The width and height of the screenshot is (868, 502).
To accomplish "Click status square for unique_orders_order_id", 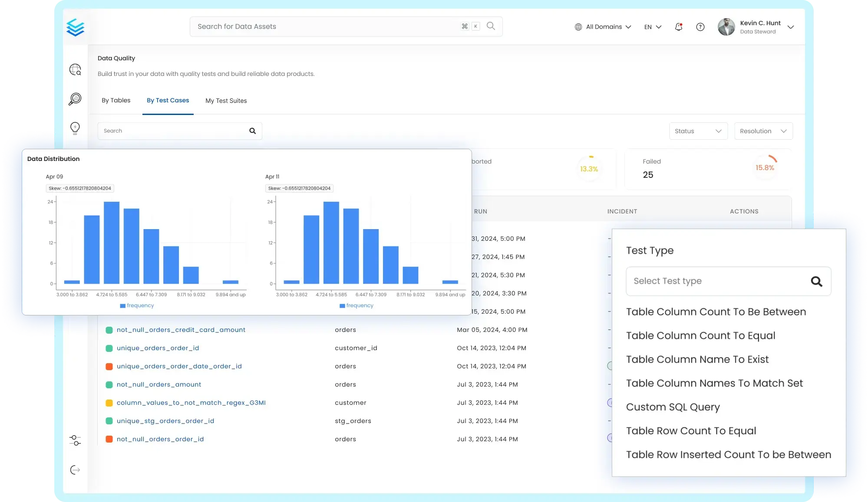I will [109, 348].
